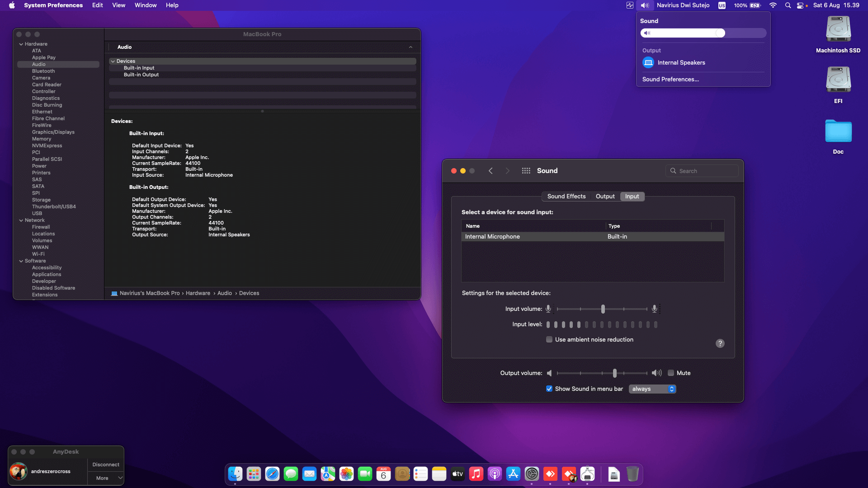The height and width of the screenshot is (488, 868).
Task: Click Sound Preferences… in the sound menu
Action: click(670, 79)
